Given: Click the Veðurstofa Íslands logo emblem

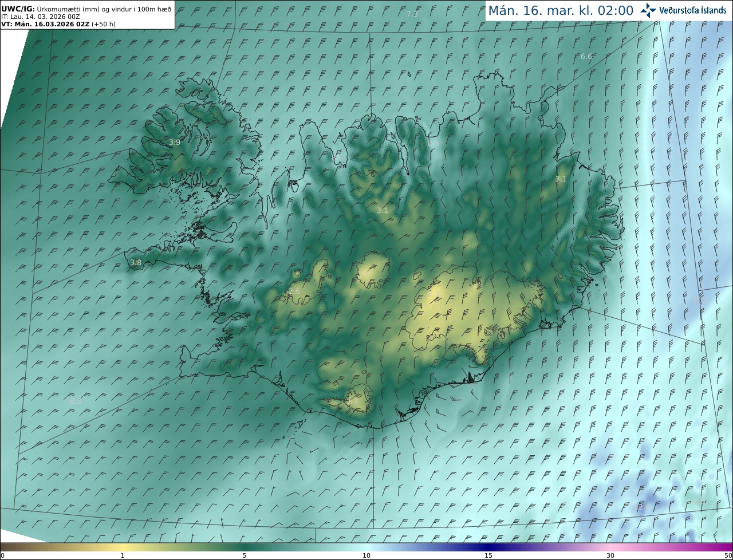Looking at the screenshot, I should 648,10.
